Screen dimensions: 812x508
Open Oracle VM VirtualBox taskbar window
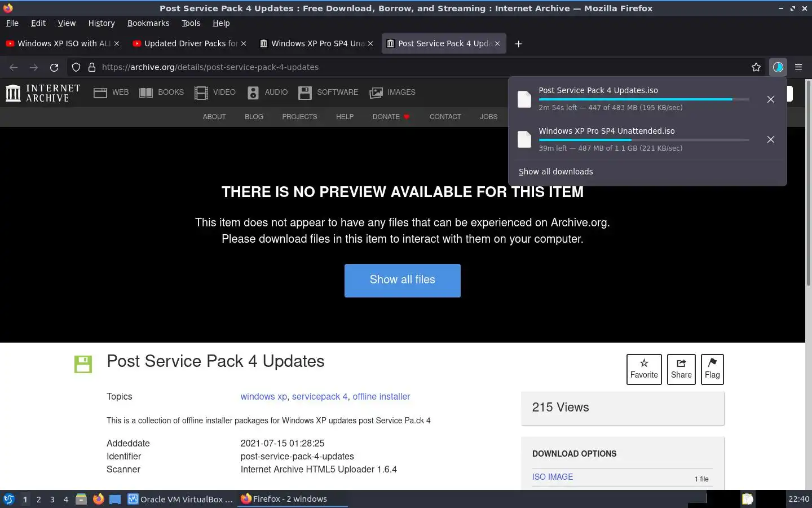(x=180, y=499)
